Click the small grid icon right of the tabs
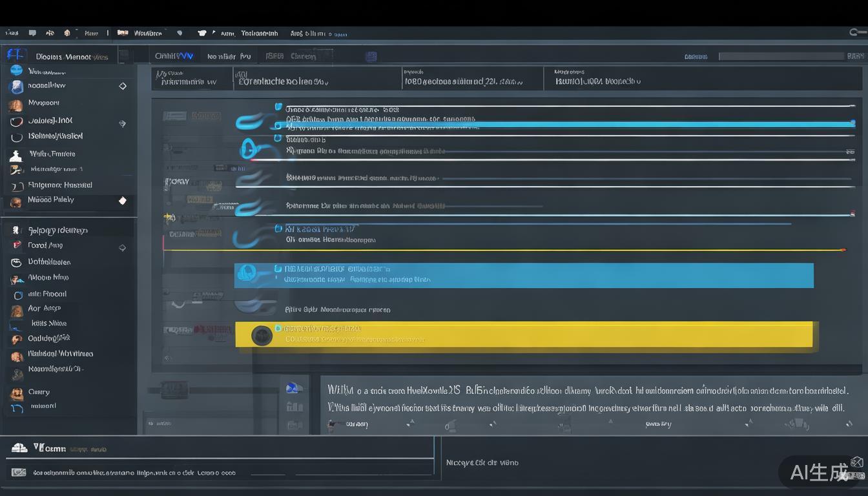Screen dimensions: 868x496 pos(371,57)
